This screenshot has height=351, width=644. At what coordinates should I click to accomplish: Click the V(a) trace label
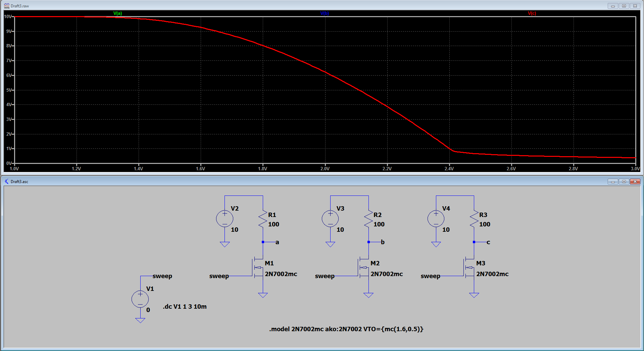117,13
